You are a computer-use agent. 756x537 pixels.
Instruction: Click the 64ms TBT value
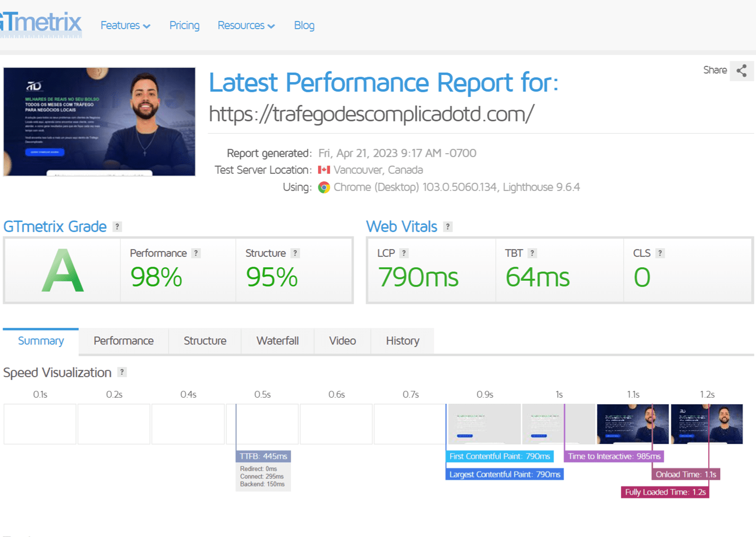[x=538, y=277]
